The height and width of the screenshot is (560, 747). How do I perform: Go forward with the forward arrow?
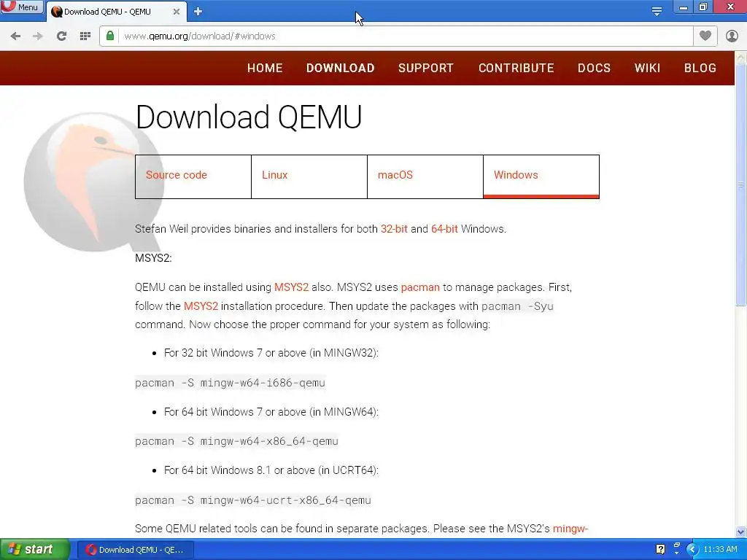click(x=38, y=36)
